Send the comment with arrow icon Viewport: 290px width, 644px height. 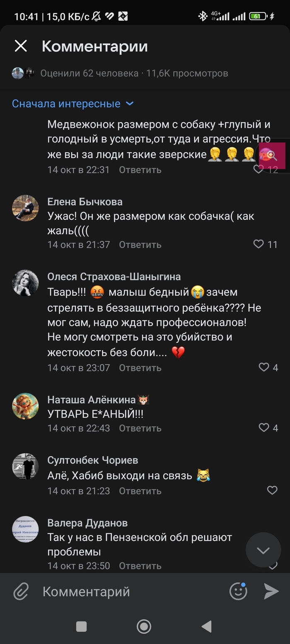tap(271, 591)
